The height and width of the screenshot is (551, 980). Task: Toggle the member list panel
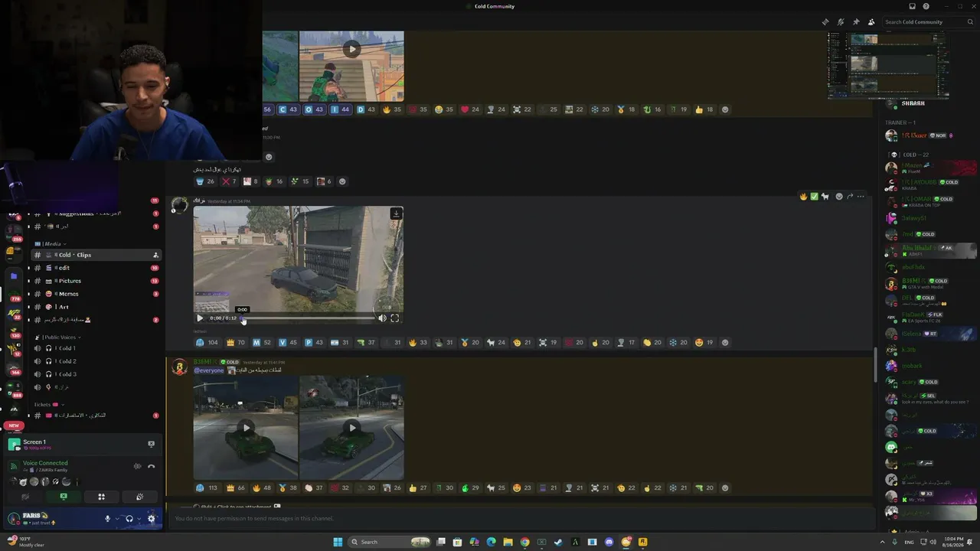[x=871, y=22]
